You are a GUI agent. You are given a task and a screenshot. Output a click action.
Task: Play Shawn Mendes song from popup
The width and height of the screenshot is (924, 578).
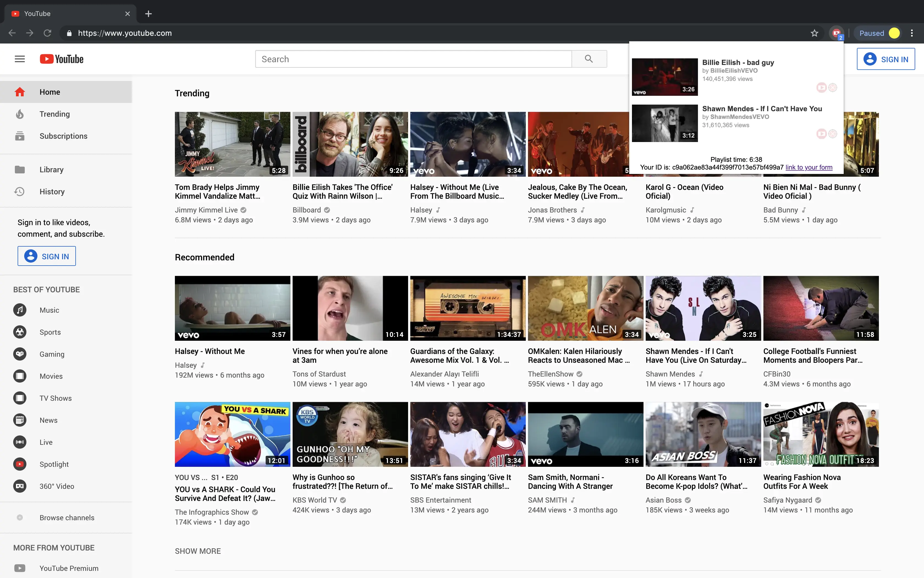(x=821, y=134)
